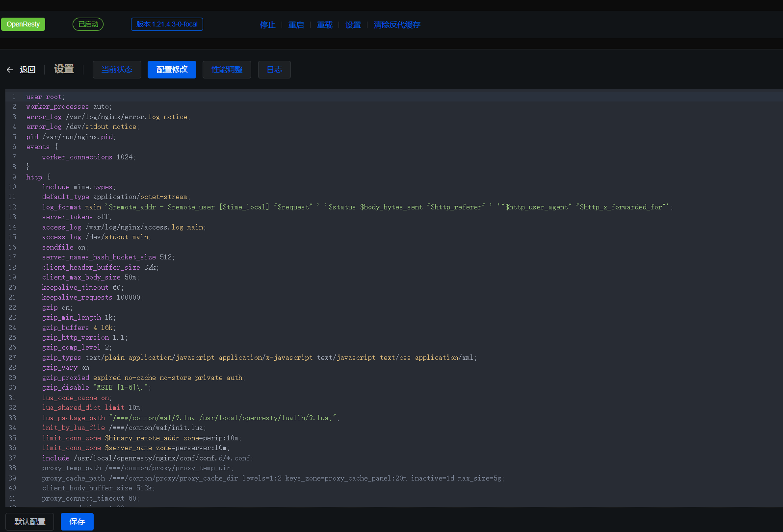Click 'lua_shared_dict limit 10m;' line
The height and width of the screenshot is (532, 783).
(x=93, y=407)
